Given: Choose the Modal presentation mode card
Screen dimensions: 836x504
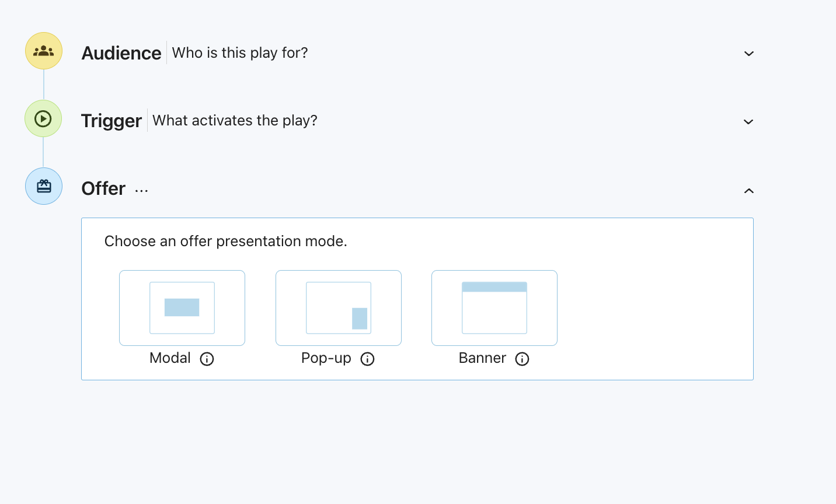Looking at the screenshot, I should click(x=182, y=308).
